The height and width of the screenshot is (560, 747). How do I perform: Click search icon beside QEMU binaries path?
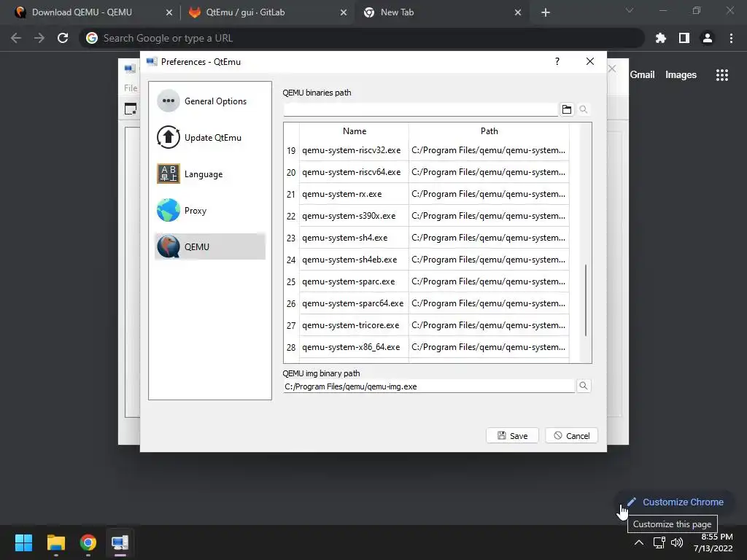[583, 109]
